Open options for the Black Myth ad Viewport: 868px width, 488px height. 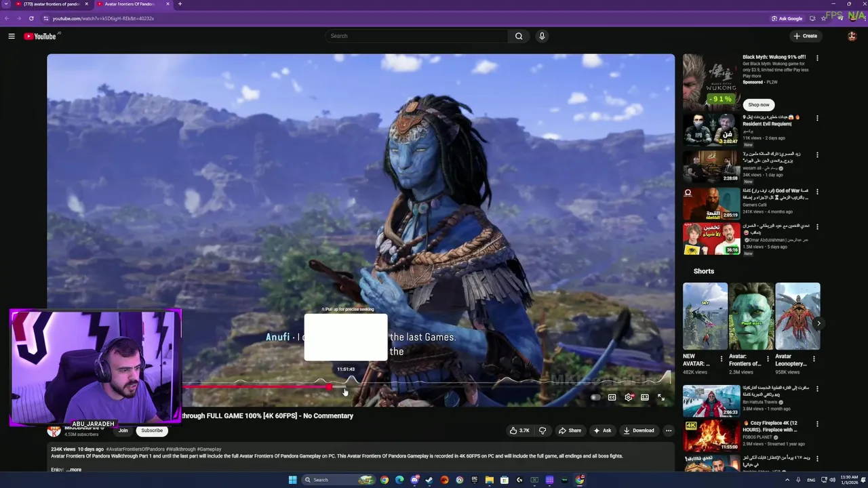(817, 58)
